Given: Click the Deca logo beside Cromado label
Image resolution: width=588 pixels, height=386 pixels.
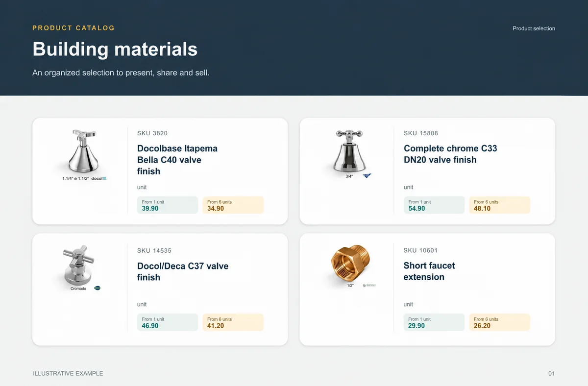Looking at the screenshot, I should tap(97, 289).
